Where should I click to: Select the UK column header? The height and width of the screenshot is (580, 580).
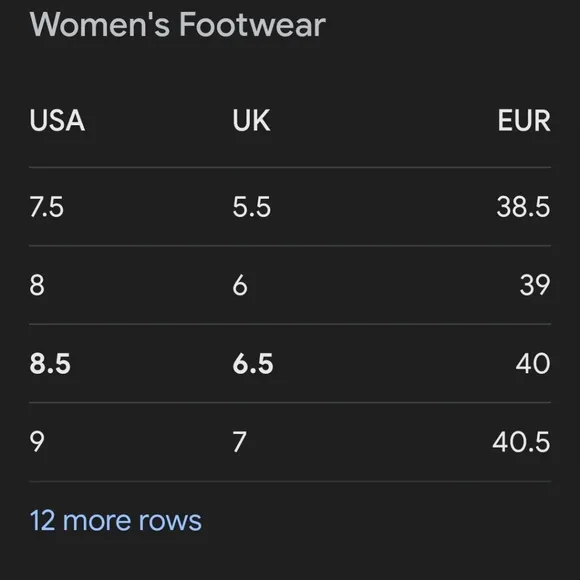[x=252, y=120]
